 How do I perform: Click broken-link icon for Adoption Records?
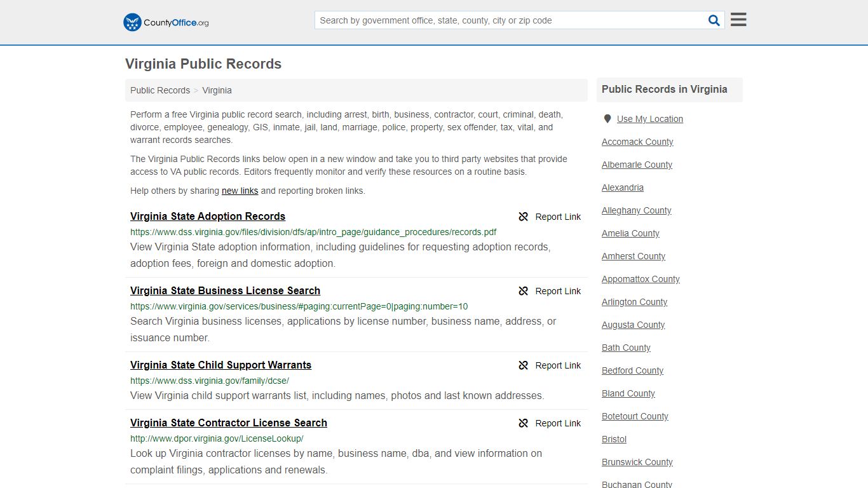(524, 217)
